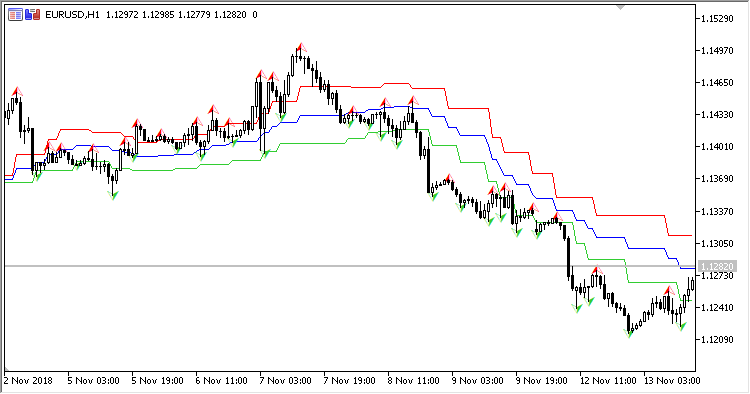Click the 1.13690 price scale label
This screenshot has height=394, width=750.
[x=717, y=179]
